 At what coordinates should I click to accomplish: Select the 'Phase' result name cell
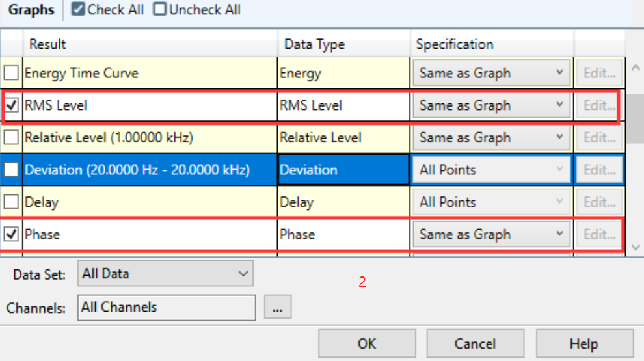150,234
